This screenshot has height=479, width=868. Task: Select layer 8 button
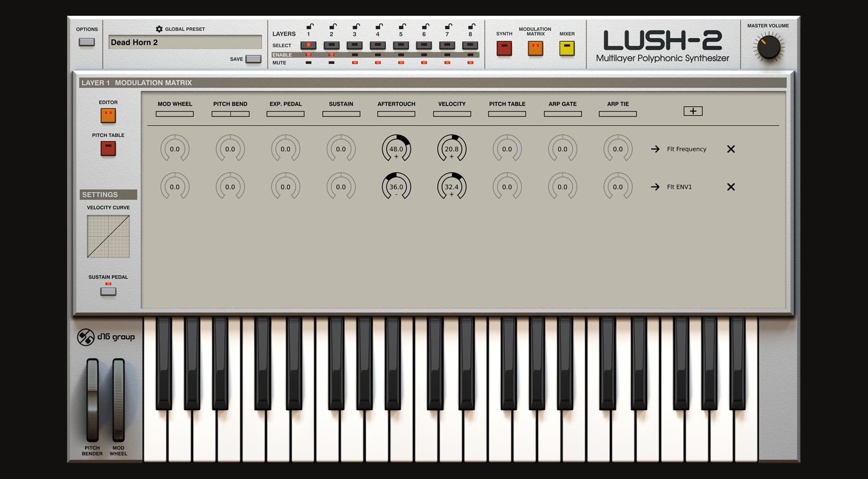[470, 45]
